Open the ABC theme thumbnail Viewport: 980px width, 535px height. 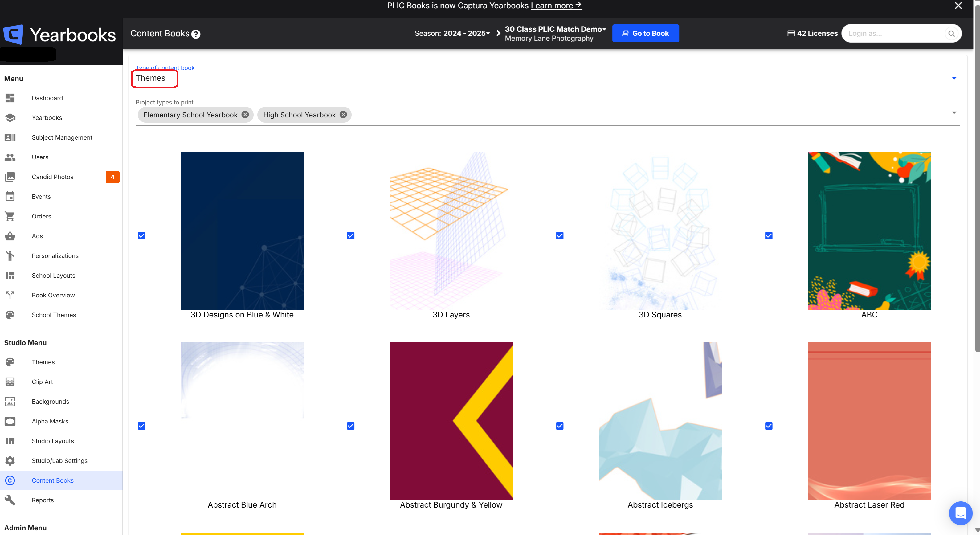point(869,231)
